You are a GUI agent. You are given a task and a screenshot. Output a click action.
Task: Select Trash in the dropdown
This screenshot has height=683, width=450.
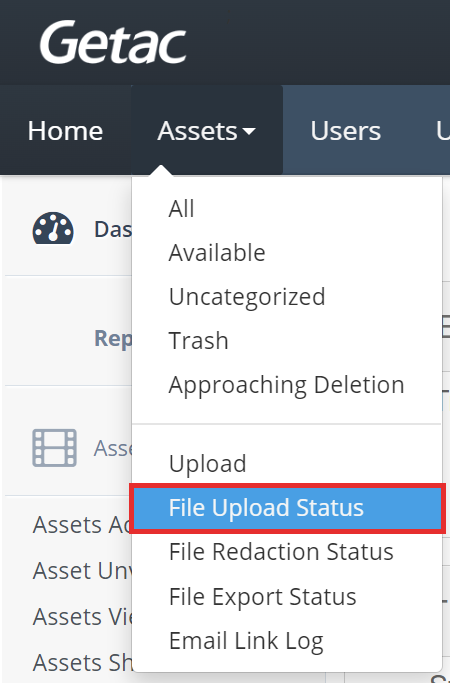pyautogui.click(x=198, y=341)
